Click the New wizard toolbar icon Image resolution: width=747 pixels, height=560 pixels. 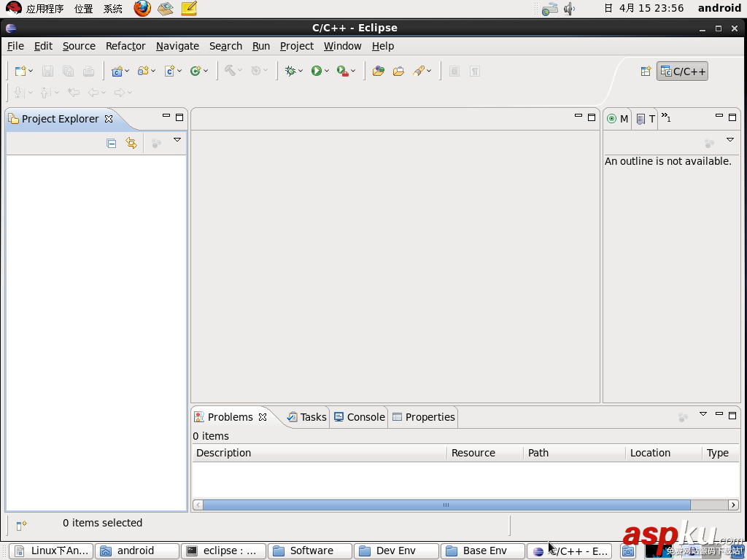click(20, 71)
